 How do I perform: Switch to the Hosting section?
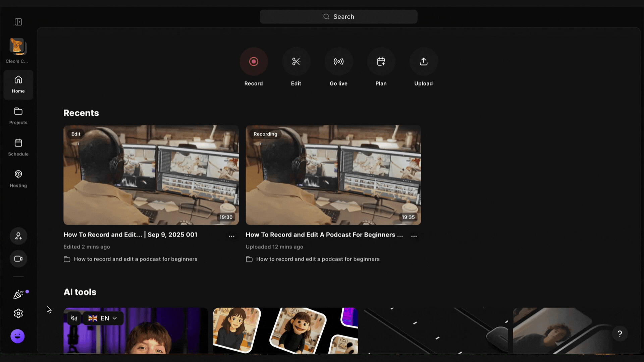click(18, 179)
